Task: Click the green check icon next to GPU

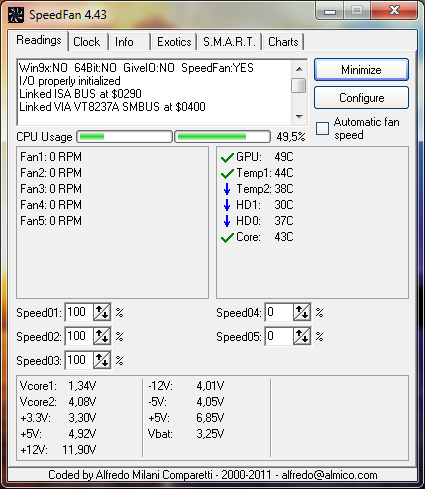Action: tap(227, 157)
